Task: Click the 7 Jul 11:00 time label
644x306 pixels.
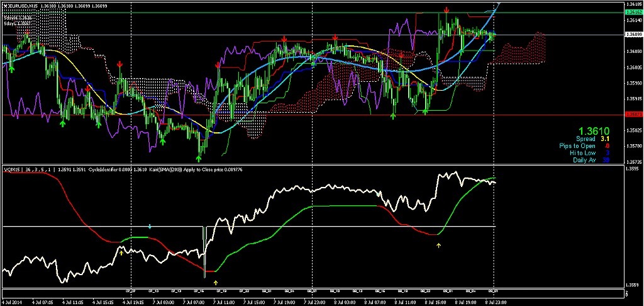Action: [225, 302]
